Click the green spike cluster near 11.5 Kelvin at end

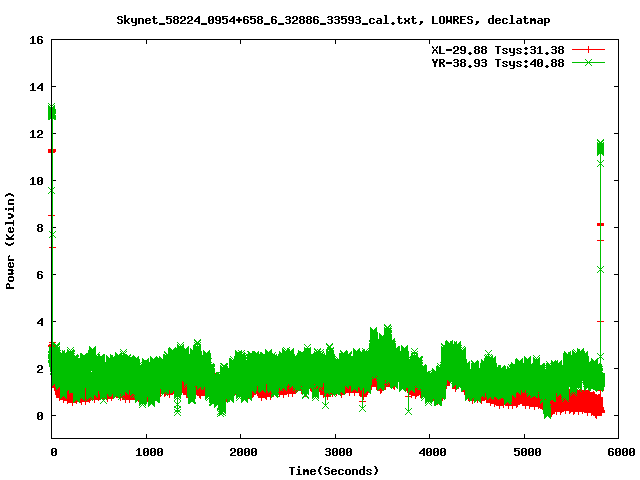[600, 148]
